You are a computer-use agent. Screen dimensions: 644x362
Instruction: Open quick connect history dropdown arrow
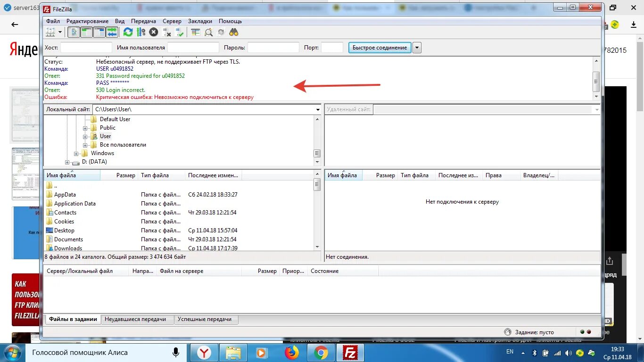coord(417,48)
